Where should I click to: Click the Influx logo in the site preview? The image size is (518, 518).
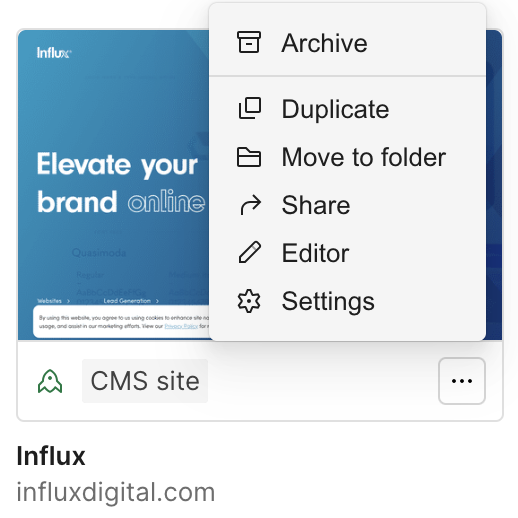54,53
